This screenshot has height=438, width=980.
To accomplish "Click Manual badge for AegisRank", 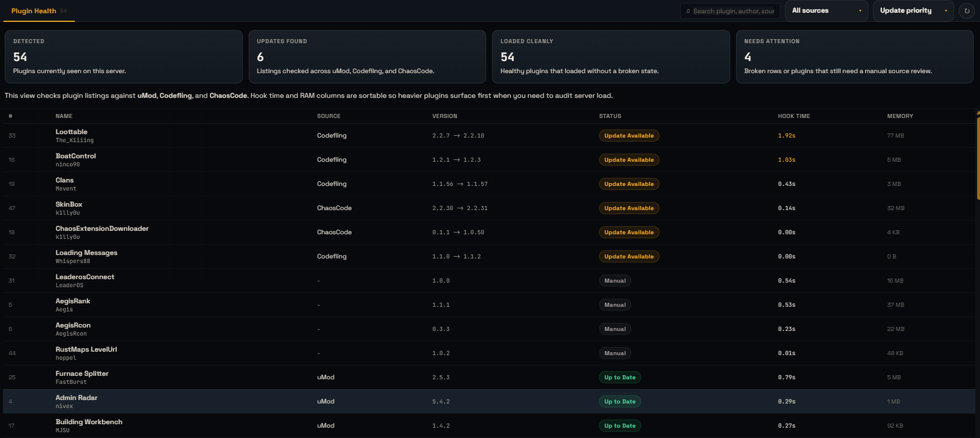I will click(615, 305).
